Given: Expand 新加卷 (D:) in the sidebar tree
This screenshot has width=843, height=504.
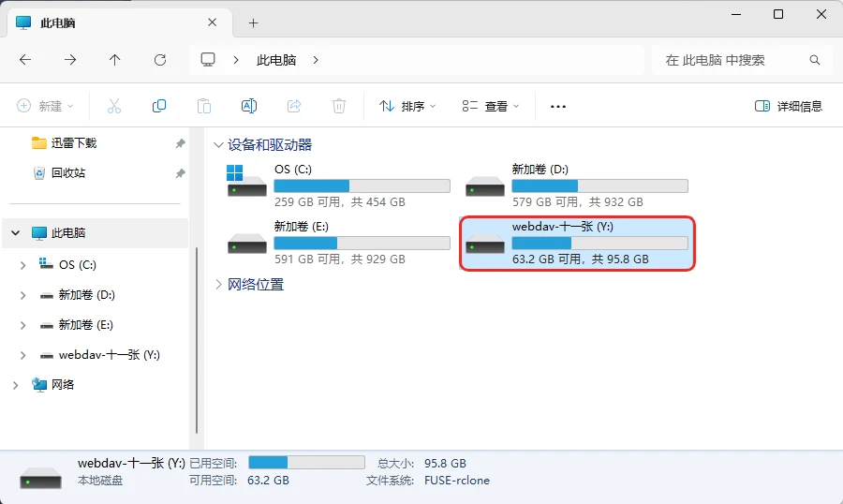Looking at the screenshot, I should [23, 295].
